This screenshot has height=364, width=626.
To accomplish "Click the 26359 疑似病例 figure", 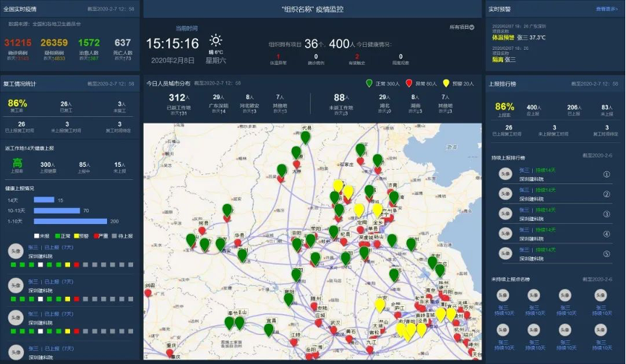I will [x=54, y=43].
